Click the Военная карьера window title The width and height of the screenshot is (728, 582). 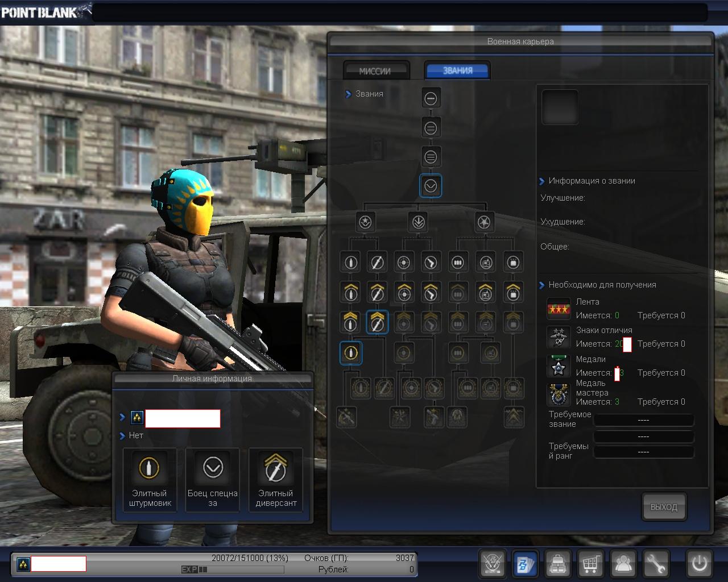click(520, 41)
